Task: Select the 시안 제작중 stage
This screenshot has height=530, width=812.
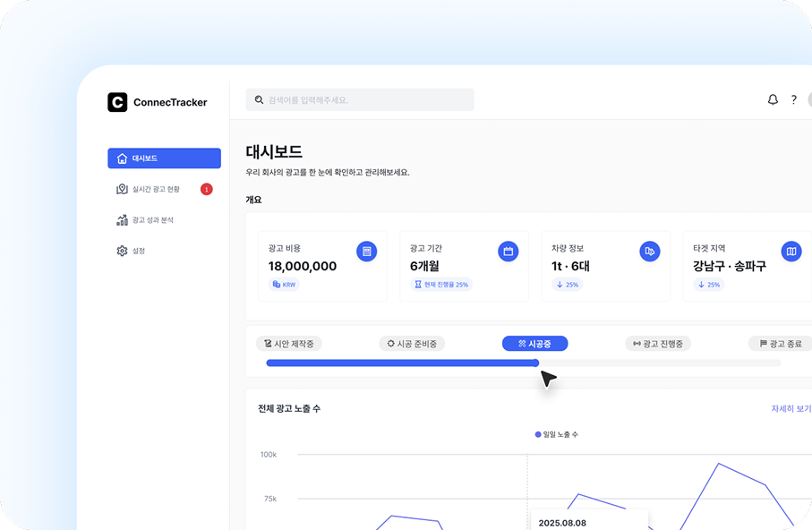Action: (x=289, y=344)
